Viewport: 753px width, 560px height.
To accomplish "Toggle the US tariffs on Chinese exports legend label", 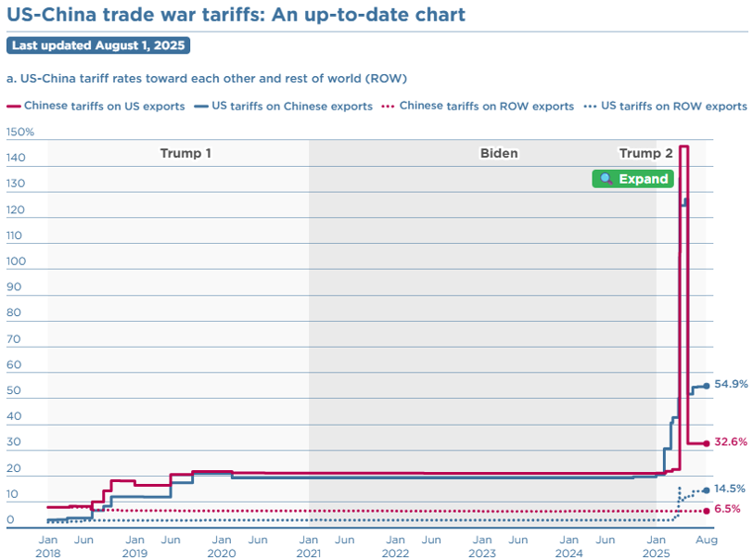I will (292, 107).
